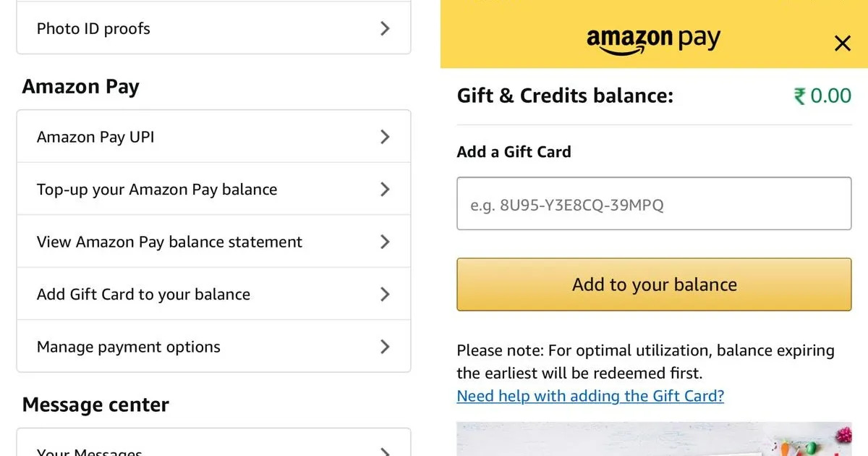Open Need help with adding the Gift Card link
This screenshot has height=456, width=868.
[590, 396]
